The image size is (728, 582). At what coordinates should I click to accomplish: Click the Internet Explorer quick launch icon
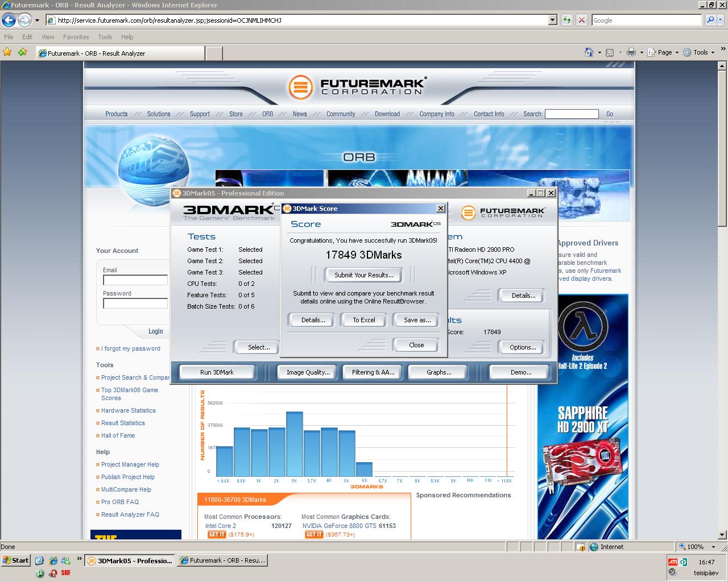pyautogui.click(x=53, y=560)
